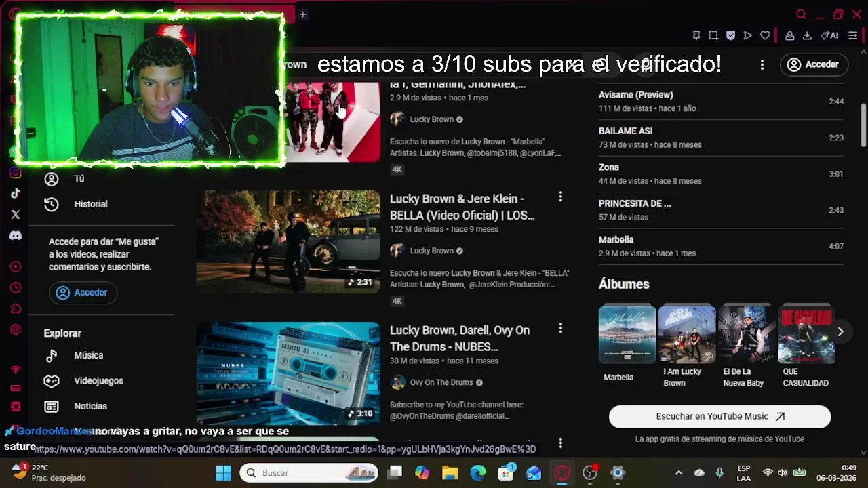Play the song PRINCESITA DE ...
This screenshot has width=868, height=488.
(x=721, y=210)
